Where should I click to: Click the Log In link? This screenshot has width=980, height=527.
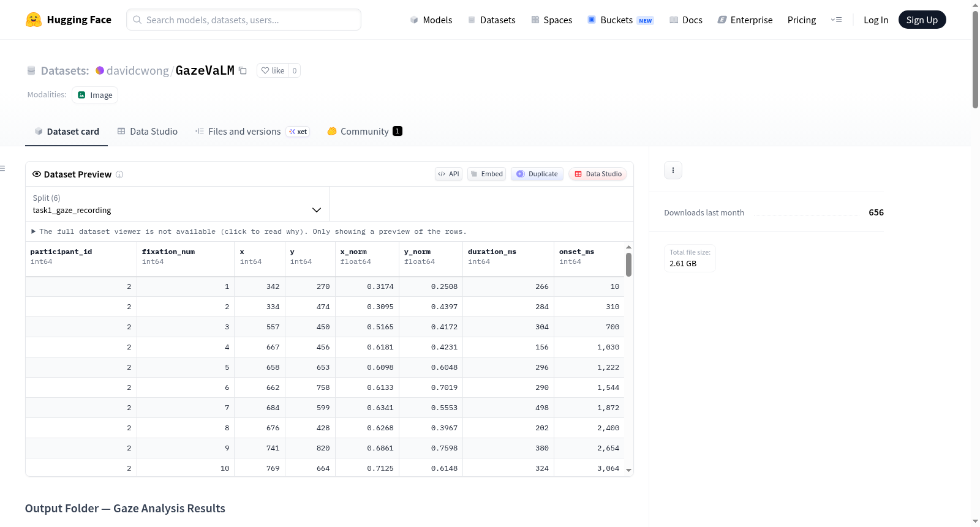click(876, 20)
